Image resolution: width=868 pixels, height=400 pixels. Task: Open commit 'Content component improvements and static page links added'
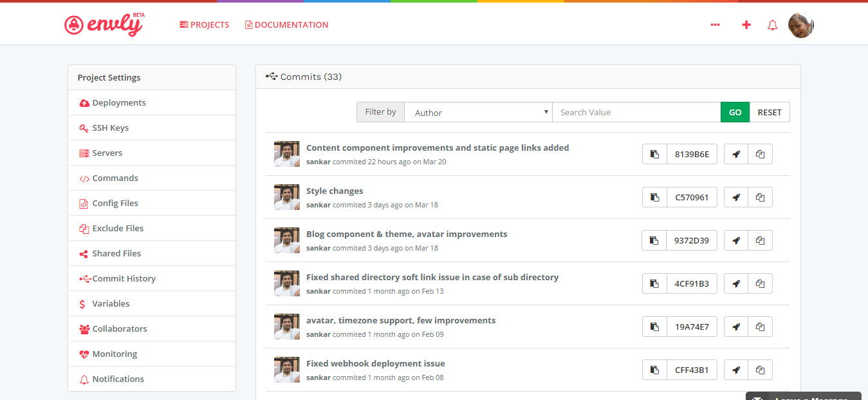tap(438, 148)
